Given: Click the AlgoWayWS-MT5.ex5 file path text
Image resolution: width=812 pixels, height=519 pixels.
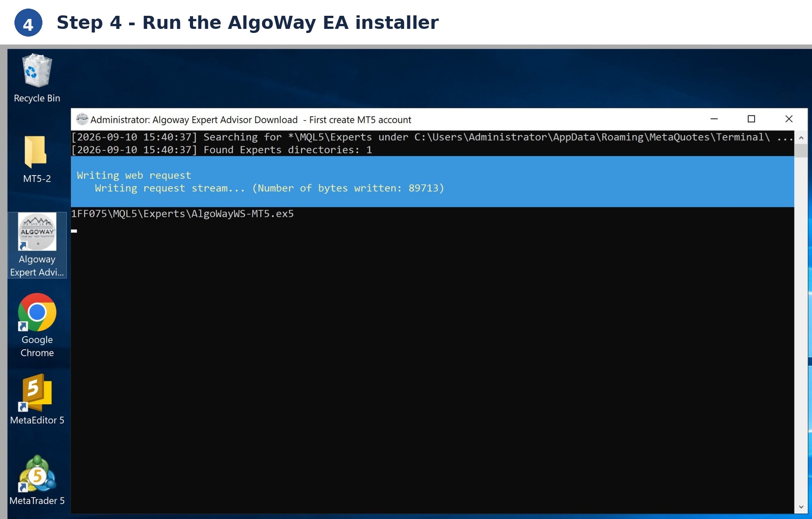Looking at the screenshot, I should (182, 214).
